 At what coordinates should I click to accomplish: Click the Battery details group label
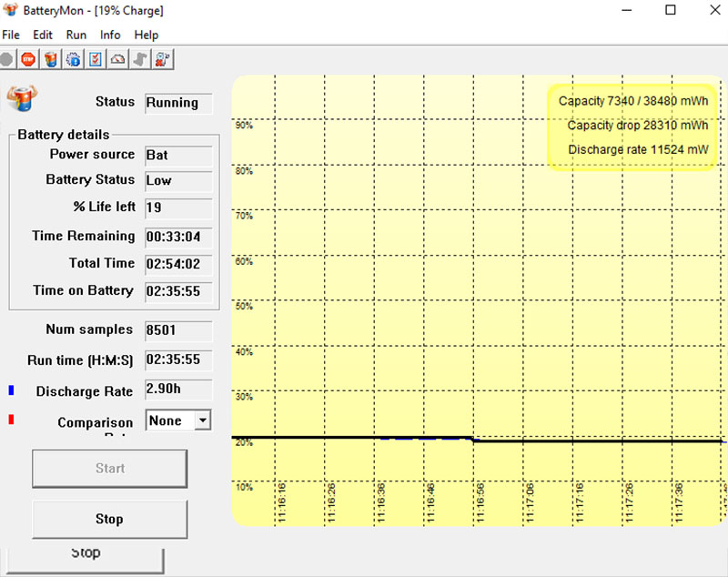64,135
